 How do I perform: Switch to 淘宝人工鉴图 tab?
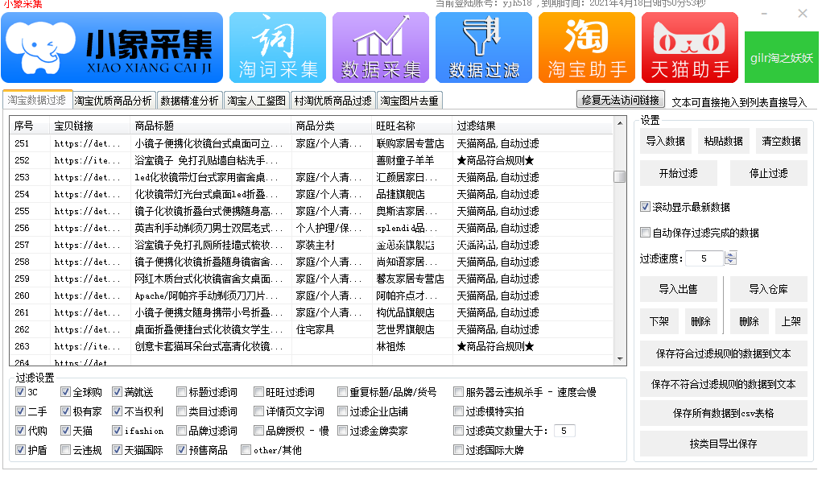click(x=256, y=101)
